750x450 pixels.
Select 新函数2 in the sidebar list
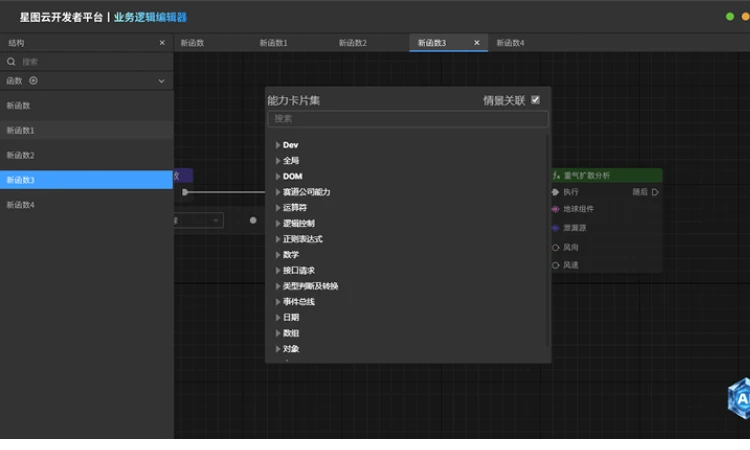point(86,155)
